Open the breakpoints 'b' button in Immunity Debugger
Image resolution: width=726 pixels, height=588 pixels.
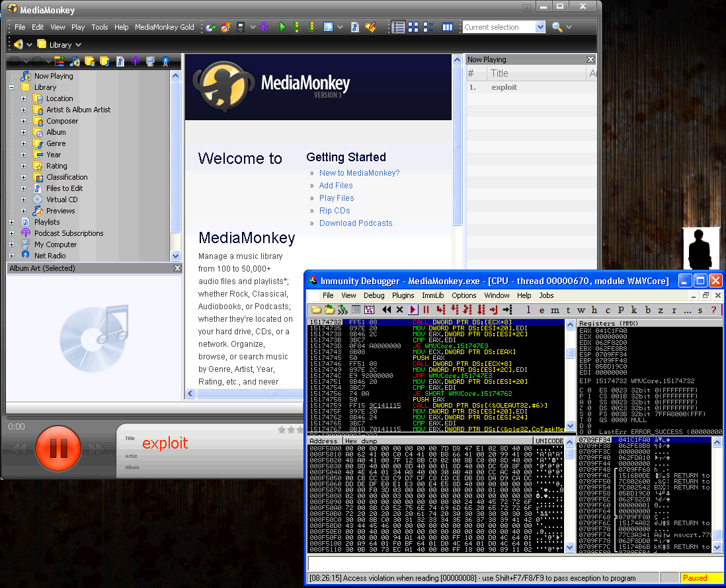[x=648, y=310]
